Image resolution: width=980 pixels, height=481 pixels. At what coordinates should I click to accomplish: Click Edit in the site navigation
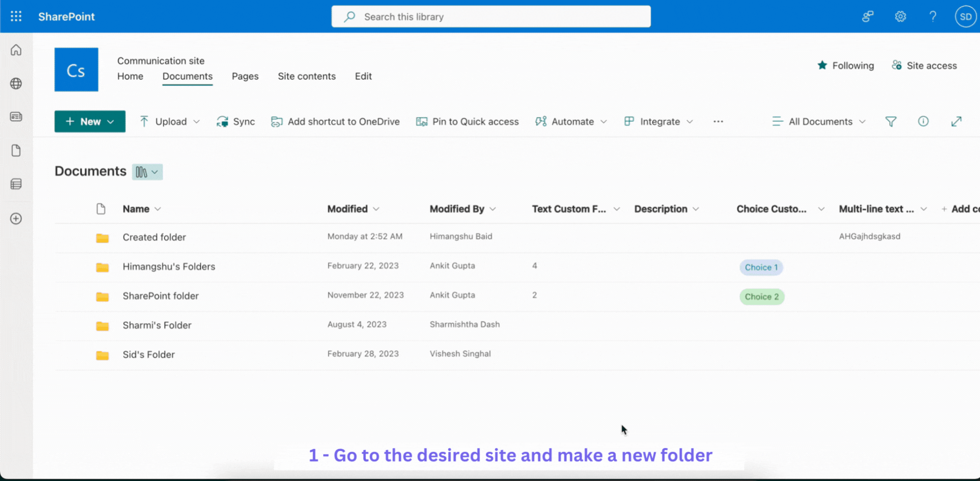(363, 76)
